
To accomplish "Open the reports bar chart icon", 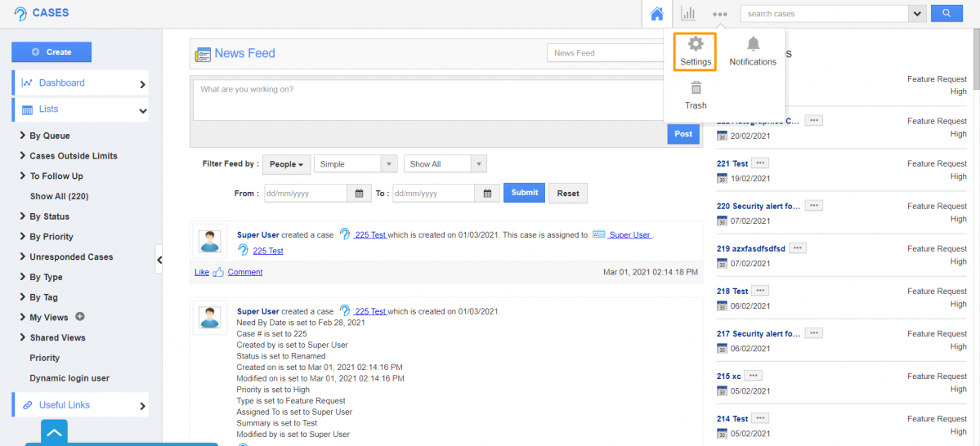I will 688,14.
